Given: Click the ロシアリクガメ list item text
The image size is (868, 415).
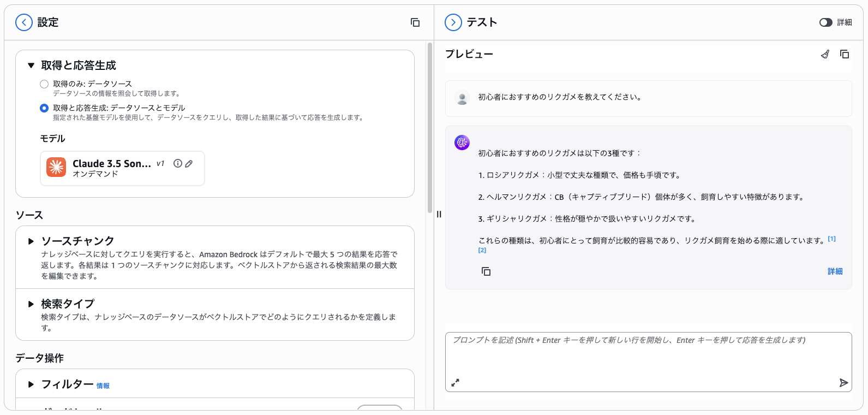Looking at the screenshot, I should (x=579, y=175).
